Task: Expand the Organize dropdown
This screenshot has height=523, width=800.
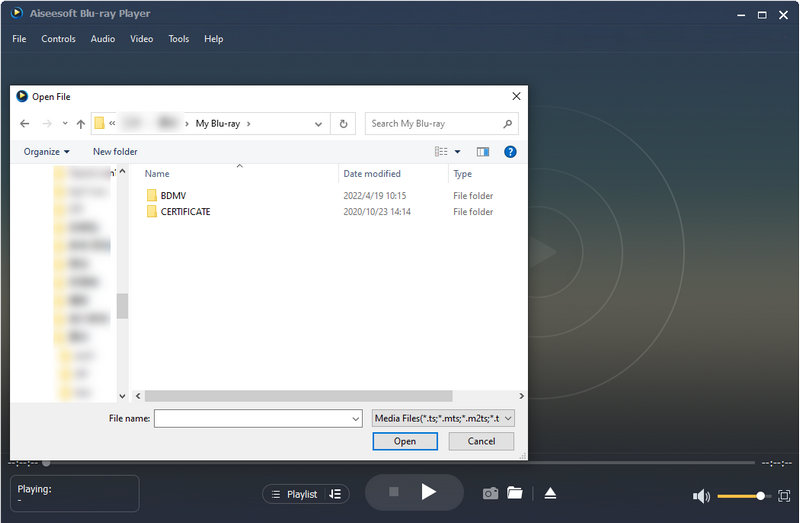Action: click(47, 152)
